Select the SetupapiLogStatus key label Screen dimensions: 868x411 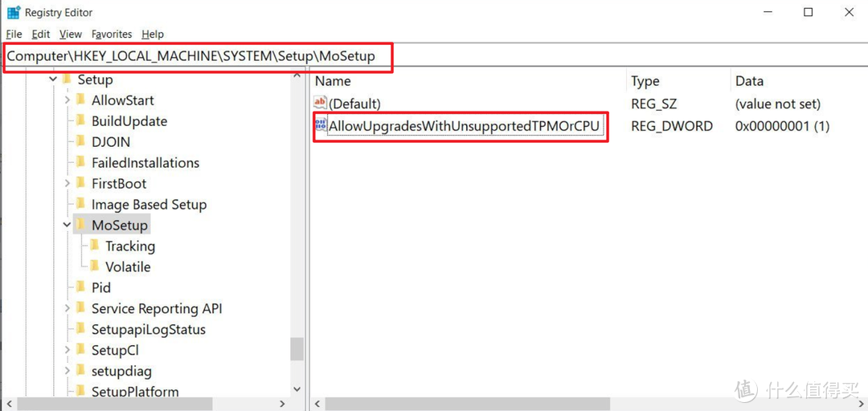point(149,329)
